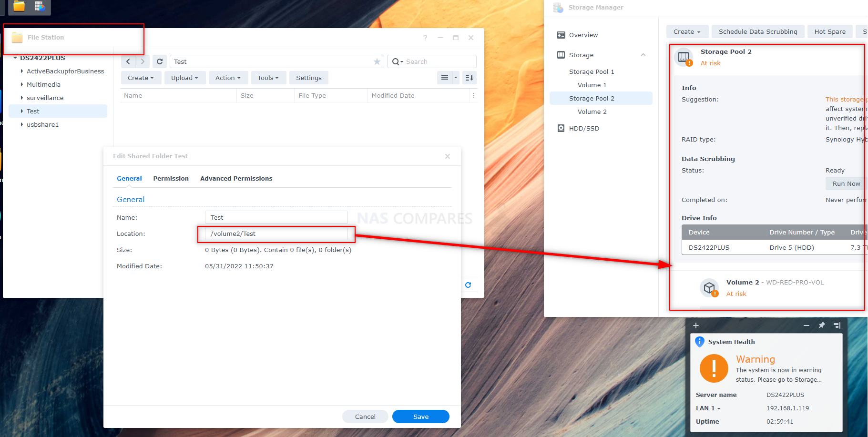Sort by the Name column header
The width and height of the screenshot is (868, 437).
click(x=178, y=95)
